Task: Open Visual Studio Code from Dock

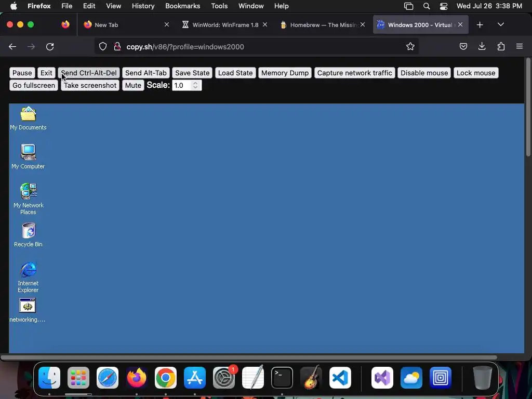Action: (x=340, y=378)
